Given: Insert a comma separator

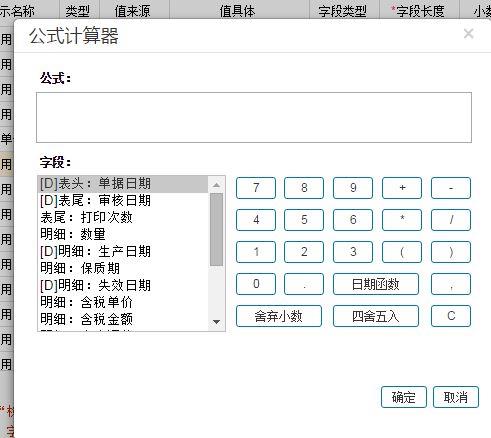Looking at the screenshot, I should click(x=451, y=284).
